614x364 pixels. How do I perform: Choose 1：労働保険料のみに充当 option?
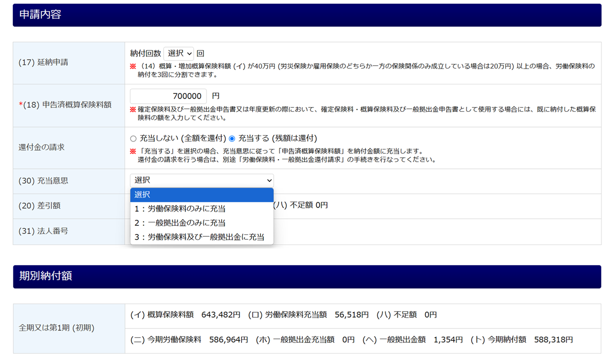click(x=202, y=209)
